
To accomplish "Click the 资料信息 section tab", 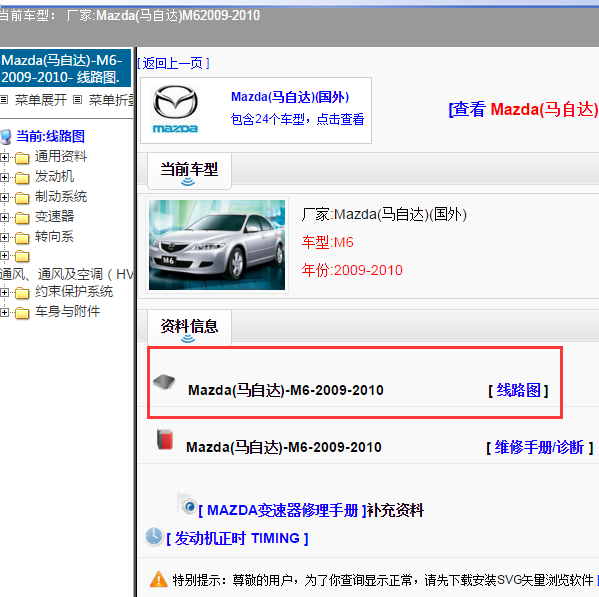I will [x=189, y=328].
